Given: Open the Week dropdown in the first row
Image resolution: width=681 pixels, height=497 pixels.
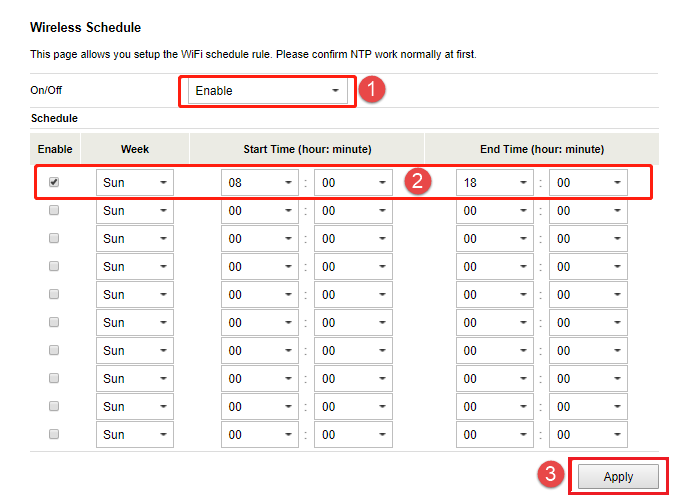Looking at the screenshot, I should 135,182.
